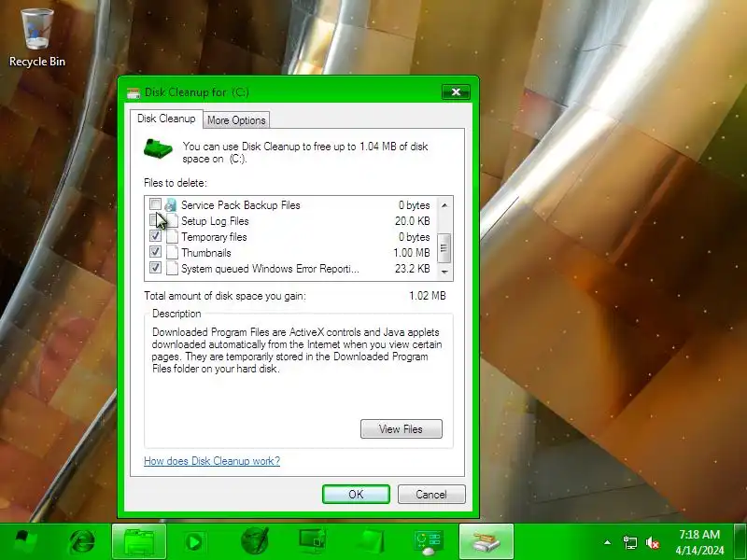Confirm cleanup with the OK button
The height and width of the screenshot is (560, 747).
[356, 495]
